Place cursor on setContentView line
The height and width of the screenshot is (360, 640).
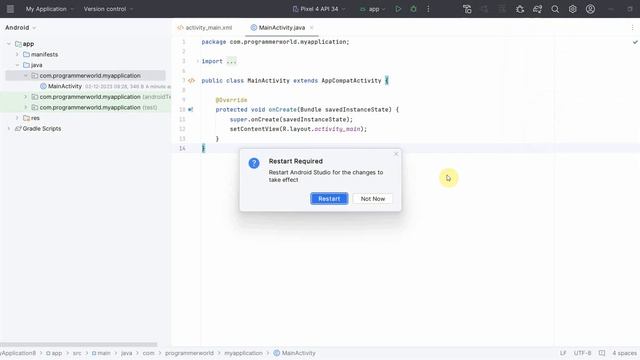[x=298, y=129]
